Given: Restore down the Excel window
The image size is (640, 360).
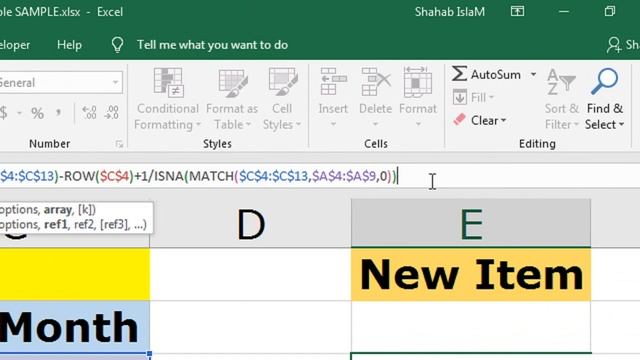Looking at the screenshot, I should pyautogui.click(x=610, y=11).
